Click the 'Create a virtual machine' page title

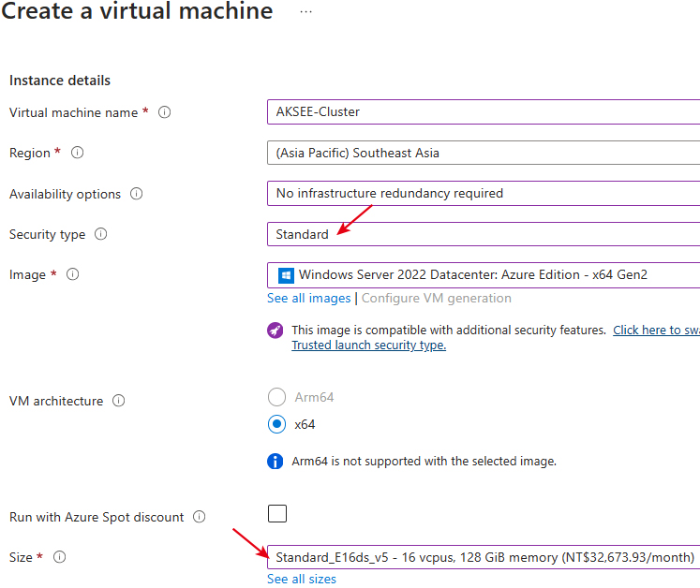pos(137,11)
